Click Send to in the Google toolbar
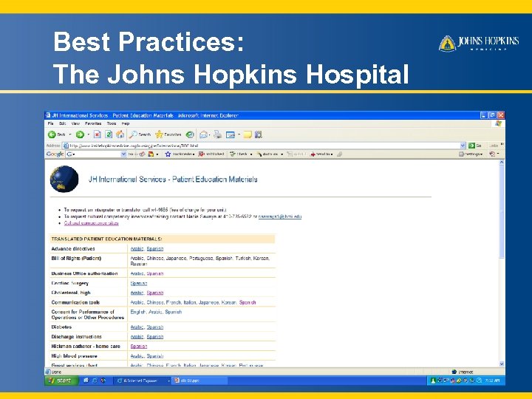The width and height of the screenshot is (532, 399). [x=321, y=154]
